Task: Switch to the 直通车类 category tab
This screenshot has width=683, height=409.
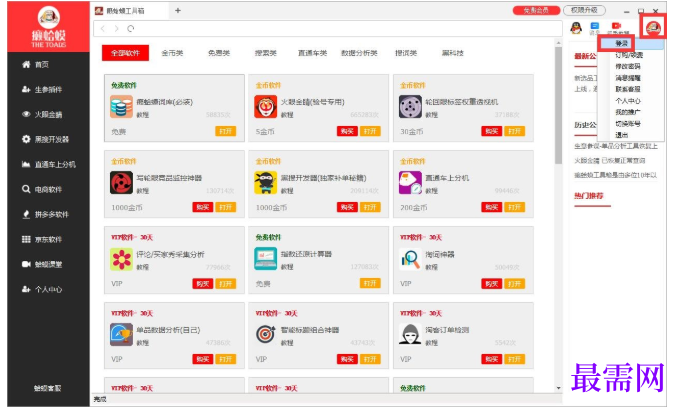Action: (312, 53)
